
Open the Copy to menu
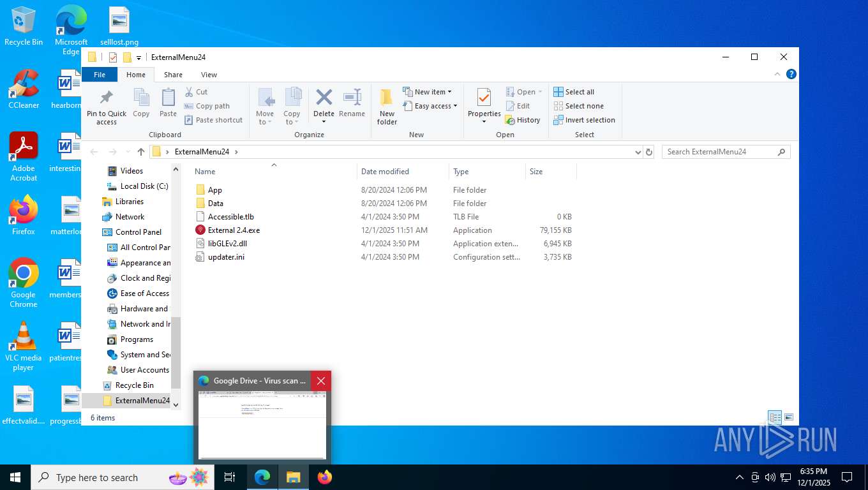(292, 107)
